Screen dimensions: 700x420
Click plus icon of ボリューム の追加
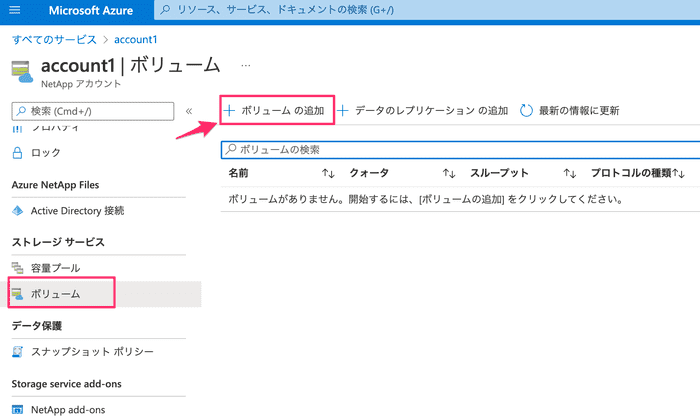[x=229, y=110]
